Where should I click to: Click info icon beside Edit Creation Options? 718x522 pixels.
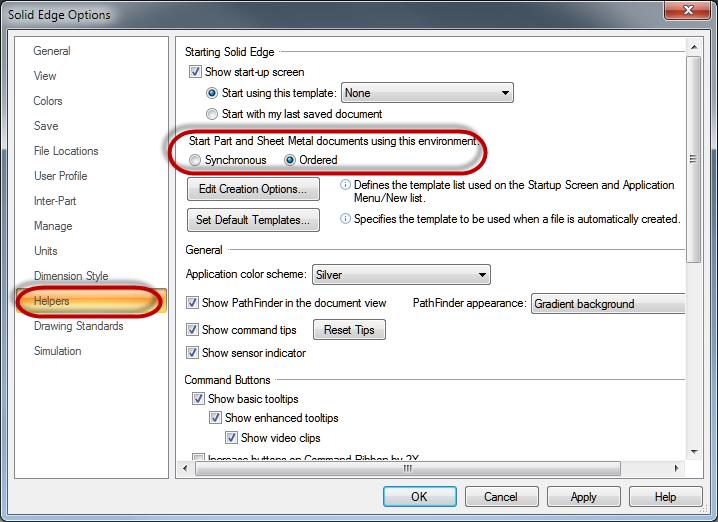[x=345, y=185]
